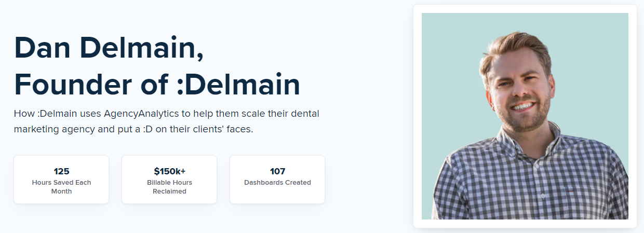Viewport: 644px width, 233px height.
Task: Click the "Dan Delmain," heading line
Action: pos(109,48)
